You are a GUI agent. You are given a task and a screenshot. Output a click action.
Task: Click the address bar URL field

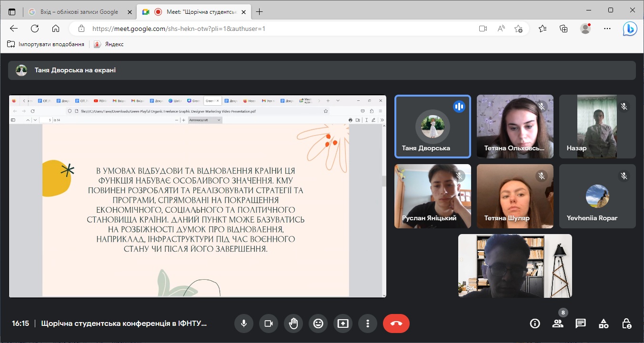click(x=276, y=29)
